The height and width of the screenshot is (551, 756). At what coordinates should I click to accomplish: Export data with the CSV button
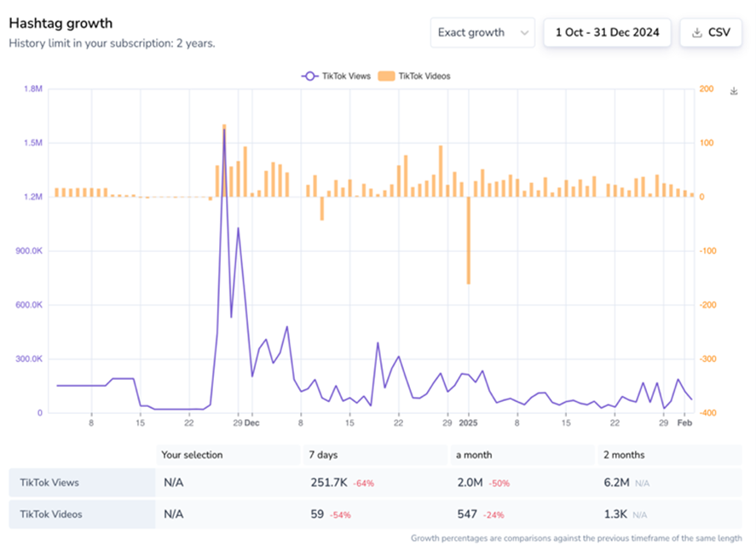(x=710, y=33)
